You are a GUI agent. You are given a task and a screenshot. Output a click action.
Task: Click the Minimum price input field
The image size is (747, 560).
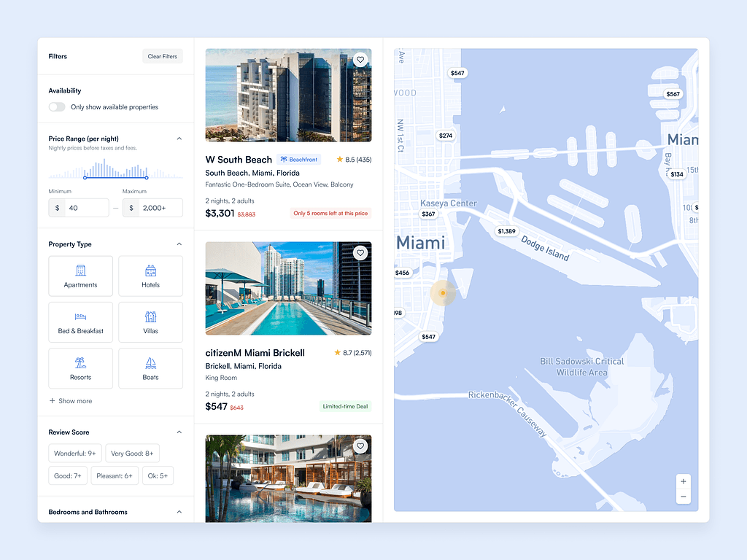click(79, 208)
